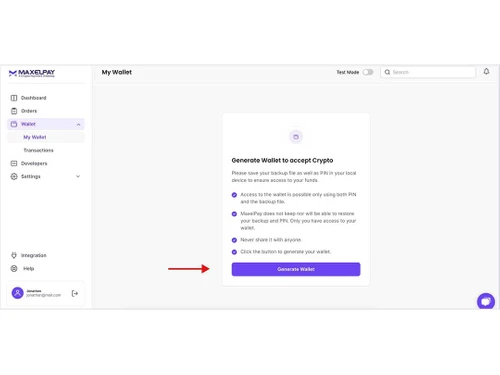Click the MaxelPay logo
The height and width of the screenshot is (375, 500).
coord(32,73)
